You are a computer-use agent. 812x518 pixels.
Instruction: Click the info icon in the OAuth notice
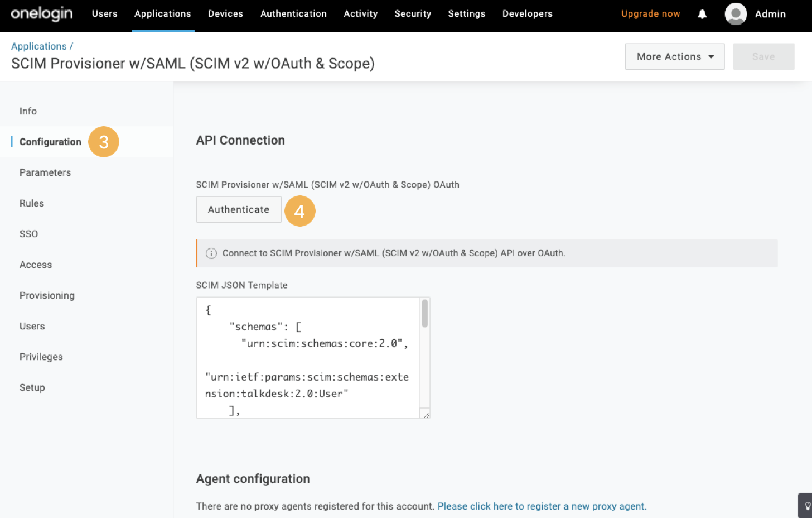click(x=211, y=253)
